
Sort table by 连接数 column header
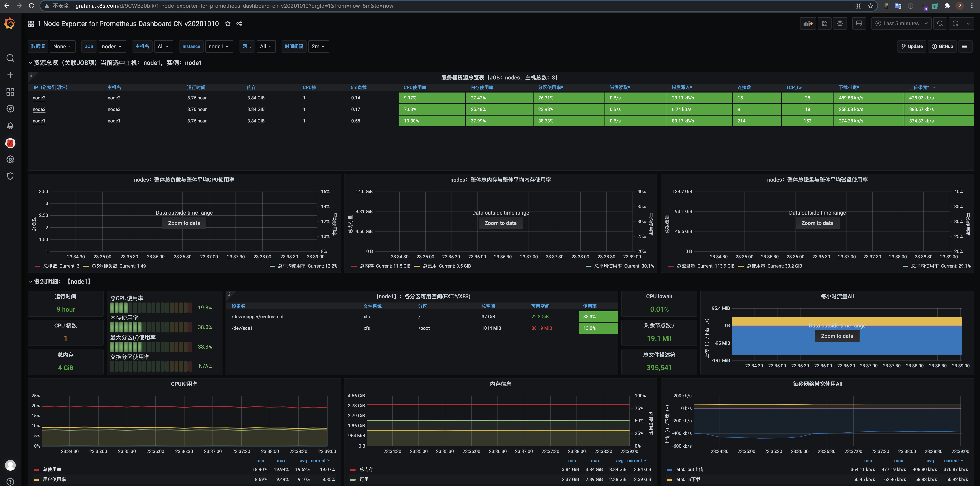(x=744, y=88)
